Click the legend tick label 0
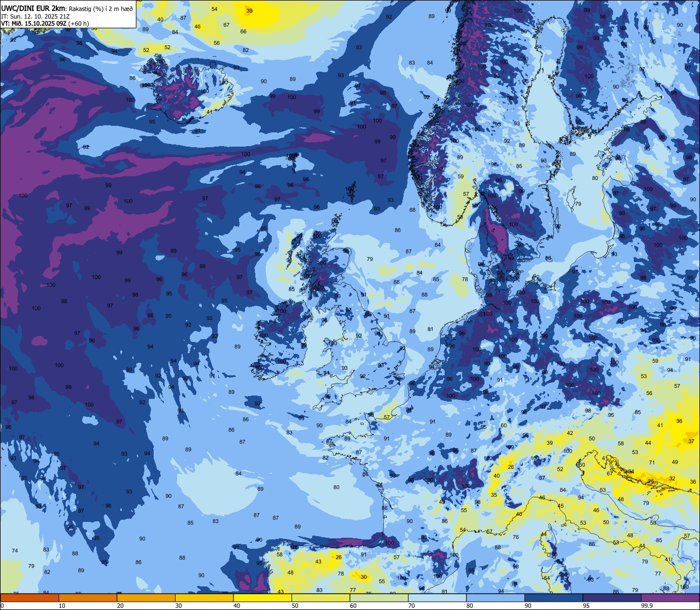This screenshot has height=610, width=700. (2, 606)
